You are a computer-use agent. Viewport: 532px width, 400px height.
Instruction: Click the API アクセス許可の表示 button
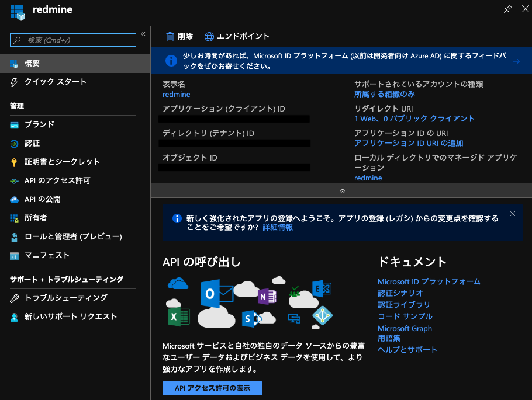click(x=212, y=388)
